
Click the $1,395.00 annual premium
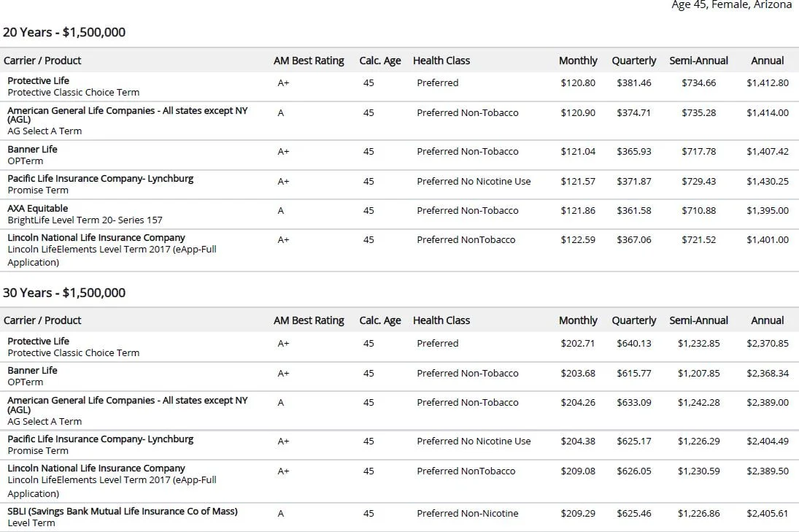click(768, 210)
